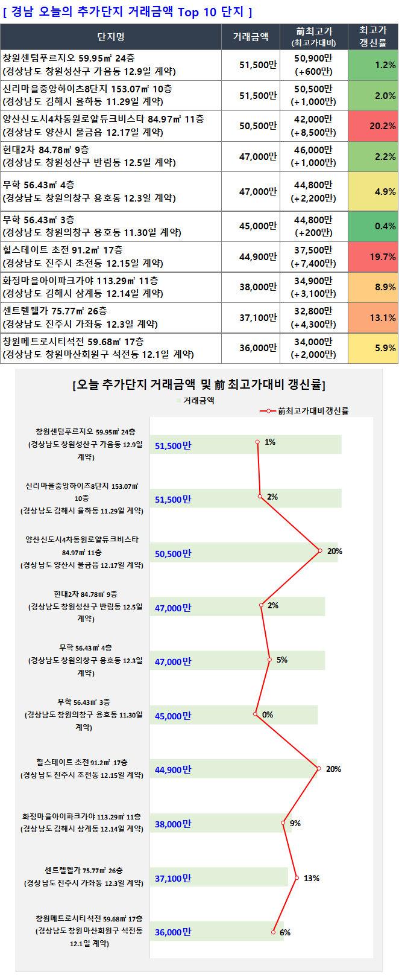The width and height of the screenshot is (399, 980).
Task: Click chart axis label '힐스테이트 초전 91.2㎡ 17층'
Action: click(x=82, y=763)
